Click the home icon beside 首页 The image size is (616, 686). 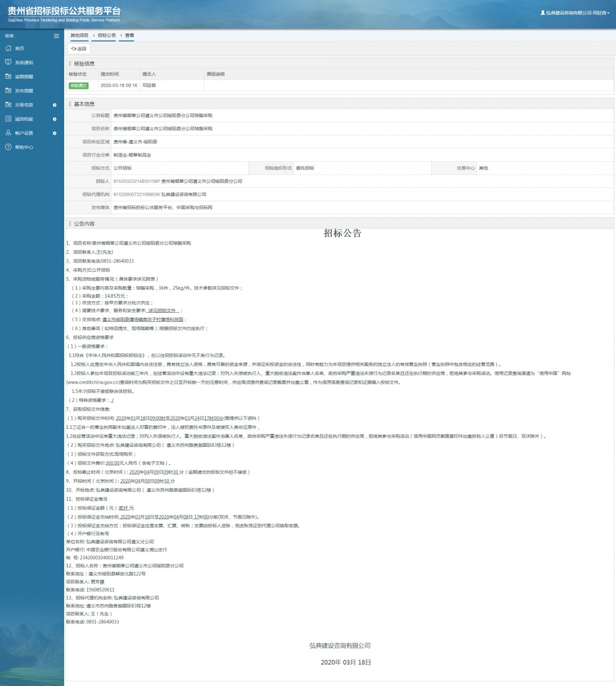click(8, 48)
